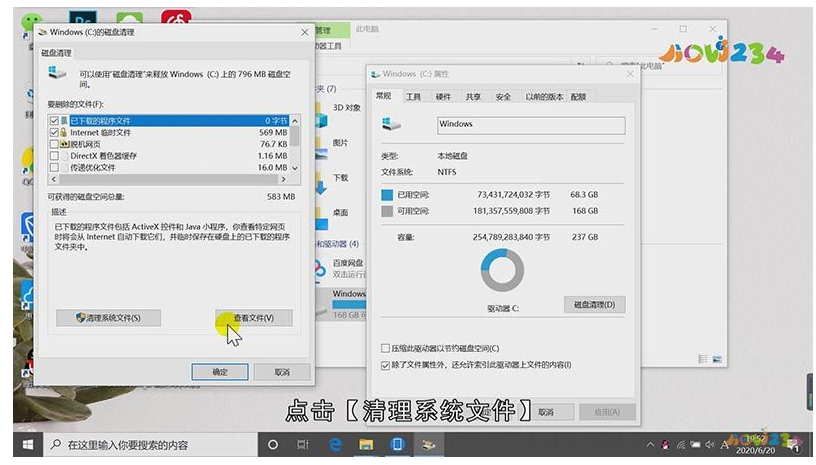The image size is (816, 465).
Task: Switch to 工具 tab in Properties
Action: (x=413, y=97)
